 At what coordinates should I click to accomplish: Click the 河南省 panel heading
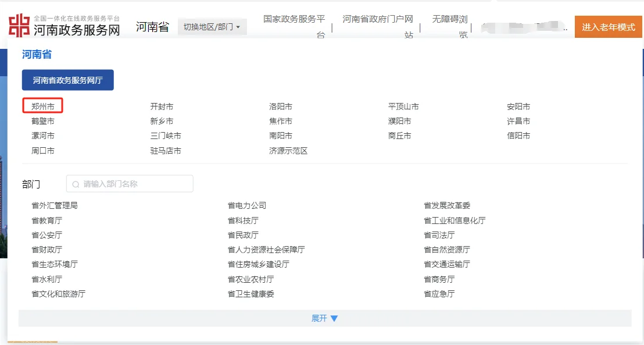click(x=37, y=54)
